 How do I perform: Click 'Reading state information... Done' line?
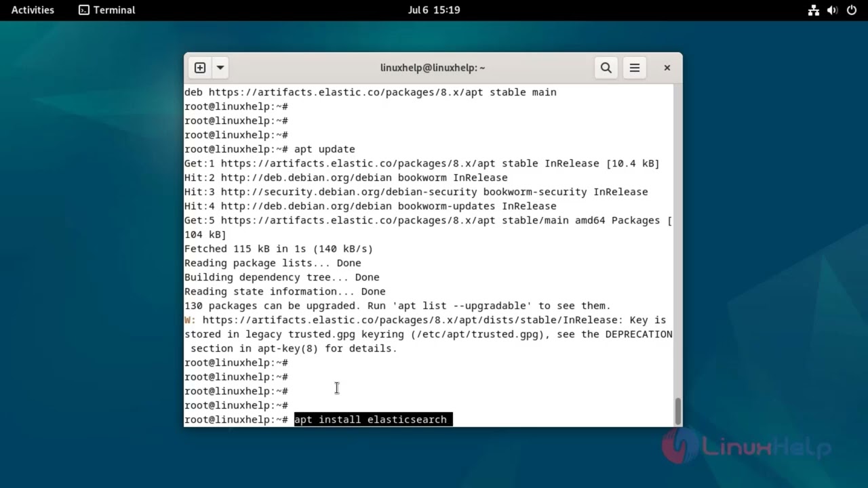pyautogui.click(x=285, y=291)
